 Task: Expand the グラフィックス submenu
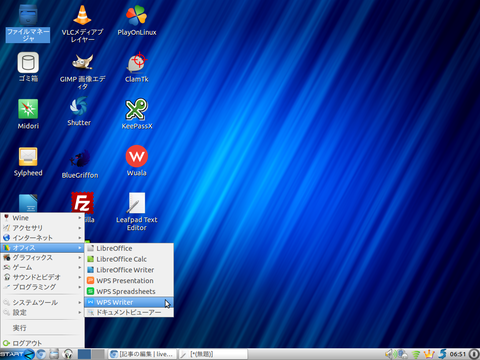pos(42,257)
